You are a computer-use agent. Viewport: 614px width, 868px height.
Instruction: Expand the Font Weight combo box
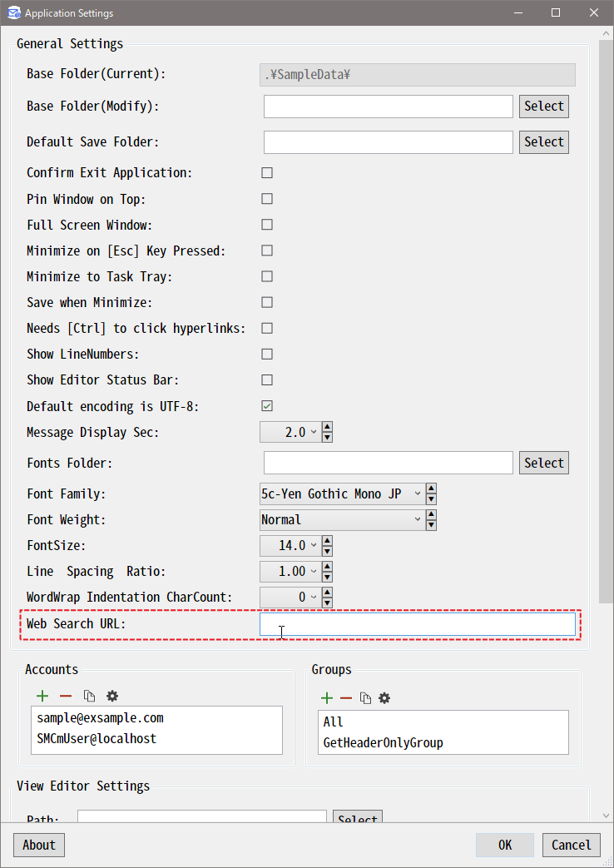[340, 520]
